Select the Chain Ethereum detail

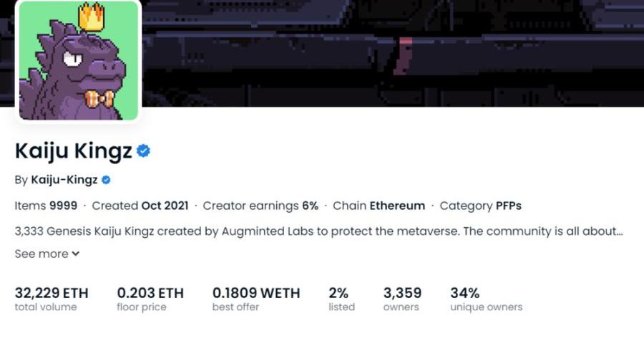(379, 206)
